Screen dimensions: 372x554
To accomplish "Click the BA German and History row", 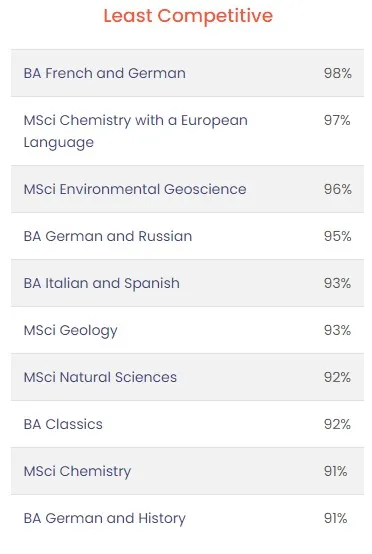I will (187, 518).
